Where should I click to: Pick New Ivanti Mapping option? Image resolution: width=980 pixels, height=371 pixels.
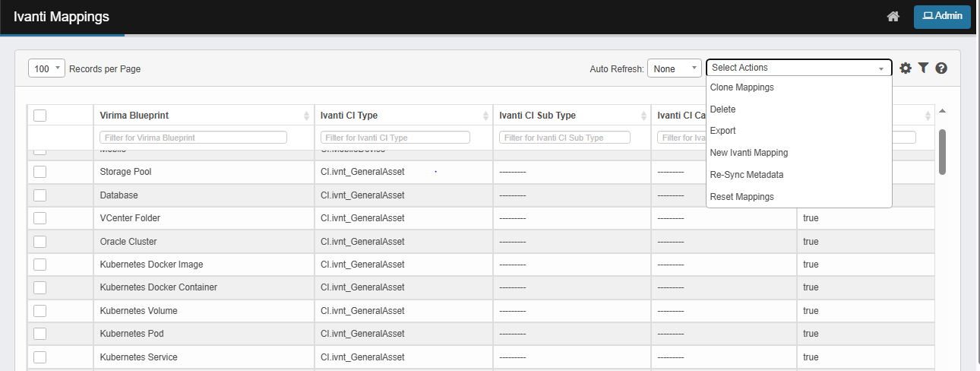pyautogui.click(x=748, y=153)
